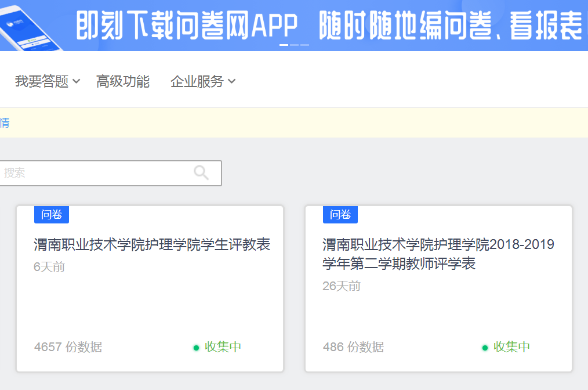Click the 问卷 tag on 教师评学表 card
The width and height of the screenshot is (588, 390).
tap(340, 214)
